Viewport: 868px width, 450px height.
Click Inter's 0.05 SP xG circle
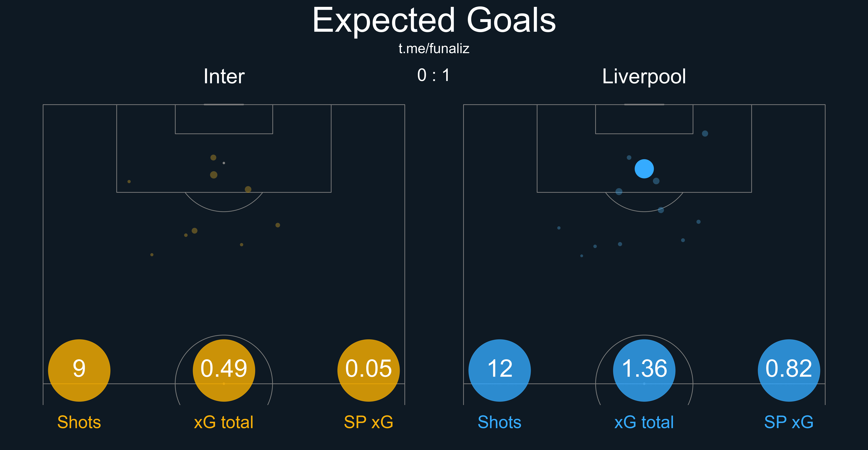[x=368, y=370]
